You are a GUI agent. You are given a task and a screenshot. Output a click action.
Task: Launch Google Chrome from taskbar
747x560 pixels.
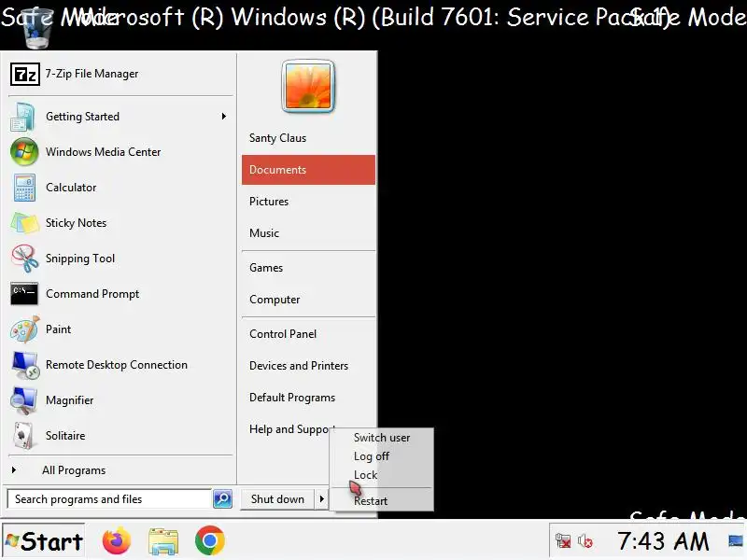click(209, 541)
